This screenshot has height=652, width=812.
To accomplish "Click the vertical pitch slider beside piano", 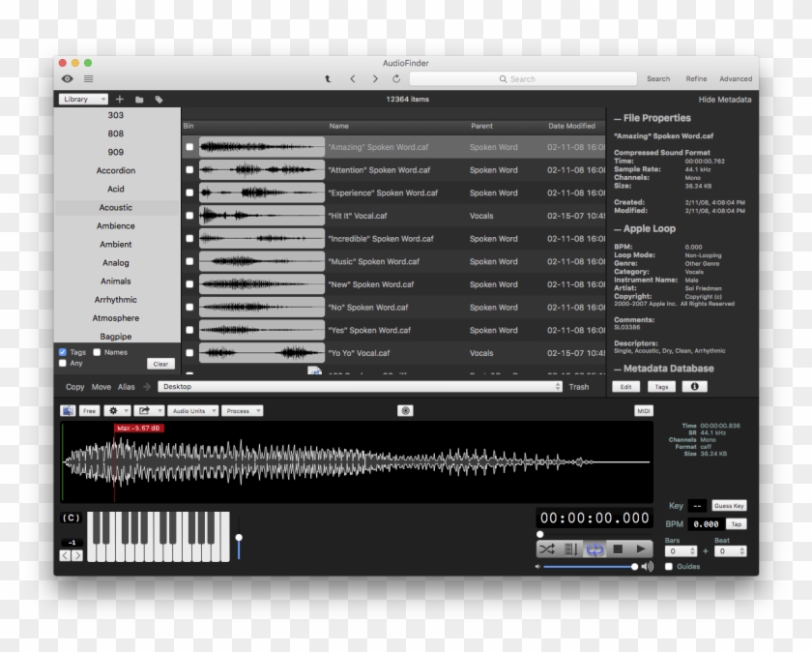I will click(x=239, y=538).
